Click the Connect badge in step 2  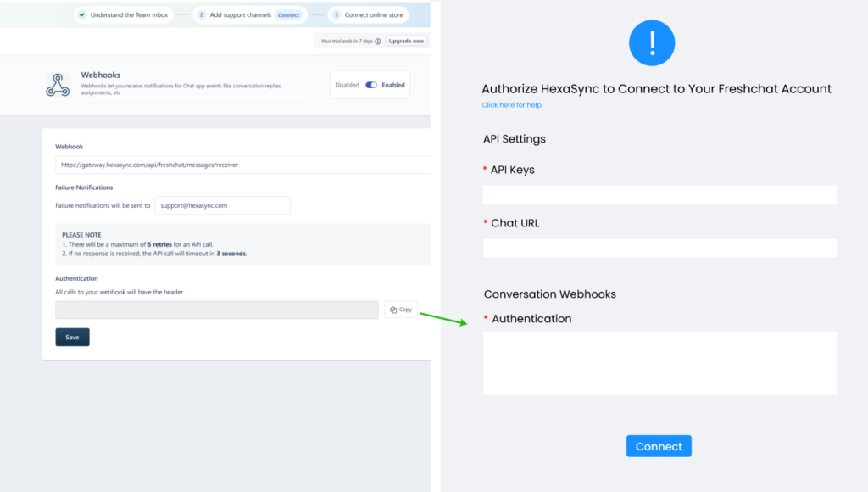[x=288, y=15]
